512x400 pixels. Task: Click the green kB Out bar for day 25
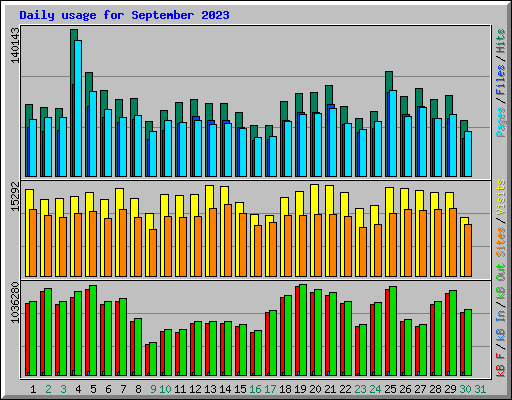tap(393, 331)
